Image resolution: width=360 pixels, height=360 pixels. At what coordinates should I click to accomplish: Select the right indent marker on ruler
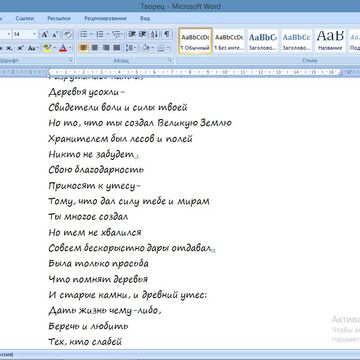click(x=341, y=72)
